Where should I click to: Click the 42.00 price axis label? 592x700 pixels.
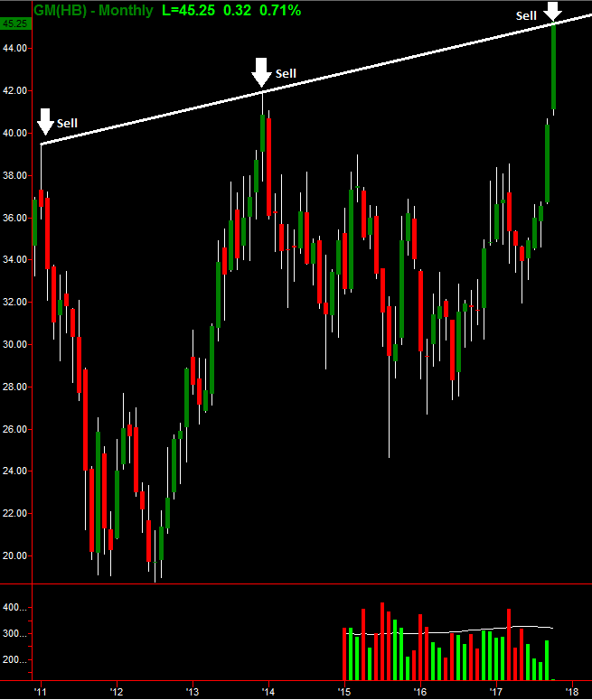pyautogui.click(x=15, y=90)
